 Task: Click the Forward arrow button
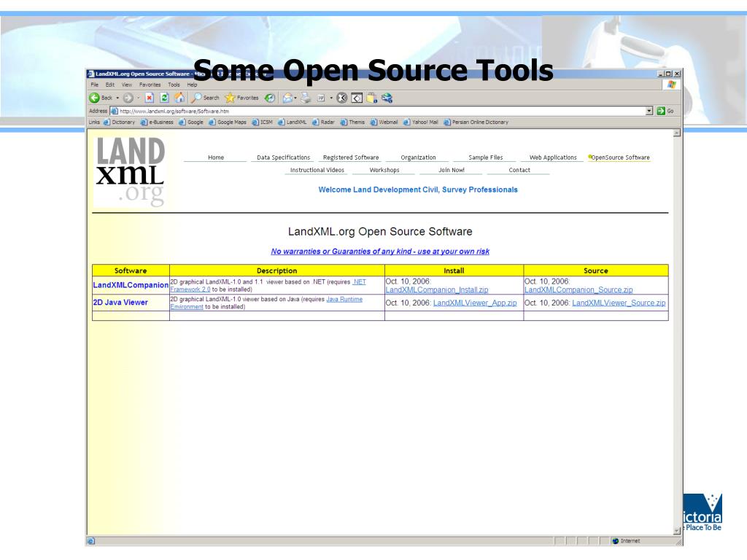(128, 98)
